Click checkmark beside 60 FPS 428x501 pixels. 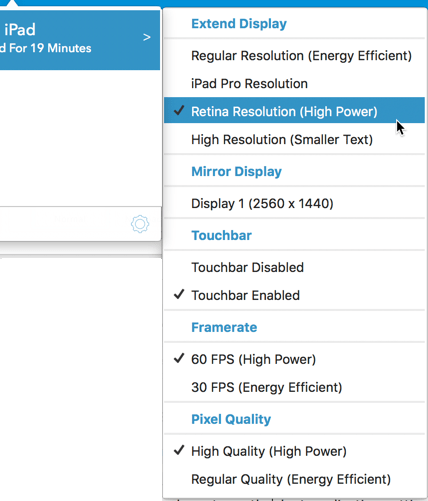click(x=179, y=358)
